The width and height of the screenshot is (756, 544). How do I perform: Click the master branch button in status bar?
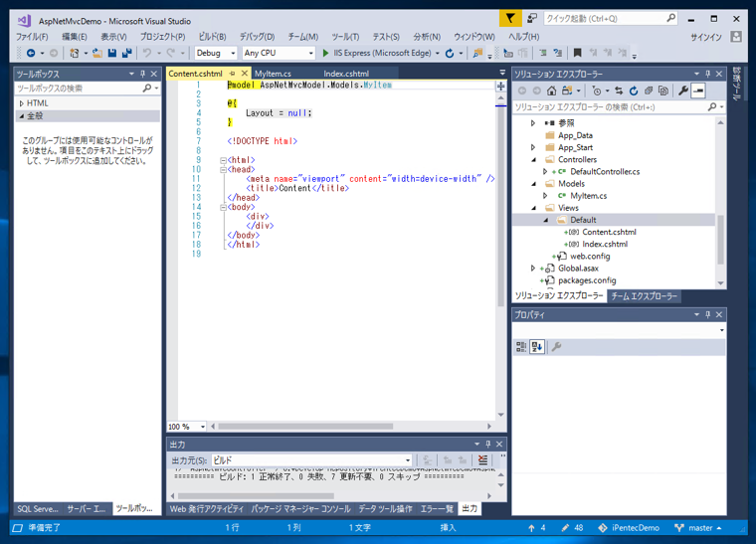point(698,528)
